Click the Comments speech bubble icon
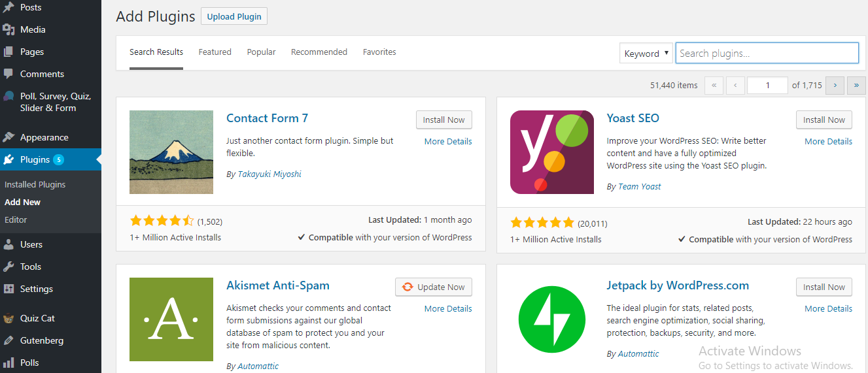This screenshot has width=868, height=373. (x=9, y=74)
